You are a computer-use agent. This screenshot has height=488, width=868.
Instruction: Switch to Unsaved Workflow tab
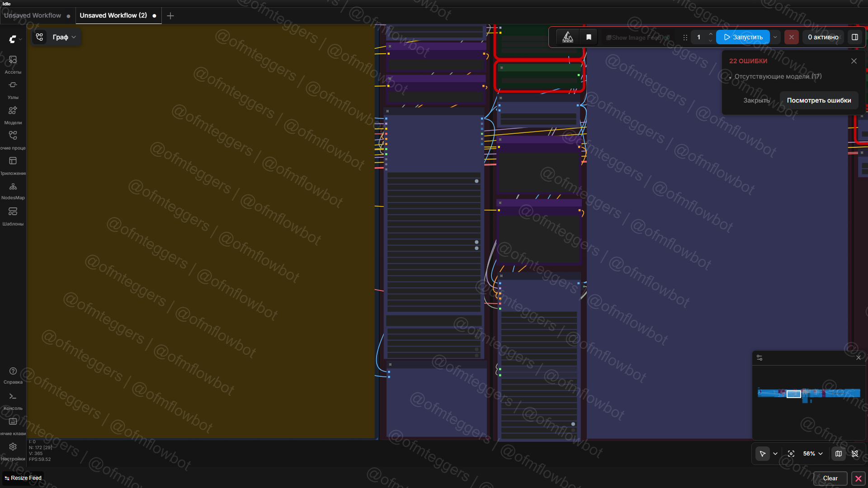point(33,15)
